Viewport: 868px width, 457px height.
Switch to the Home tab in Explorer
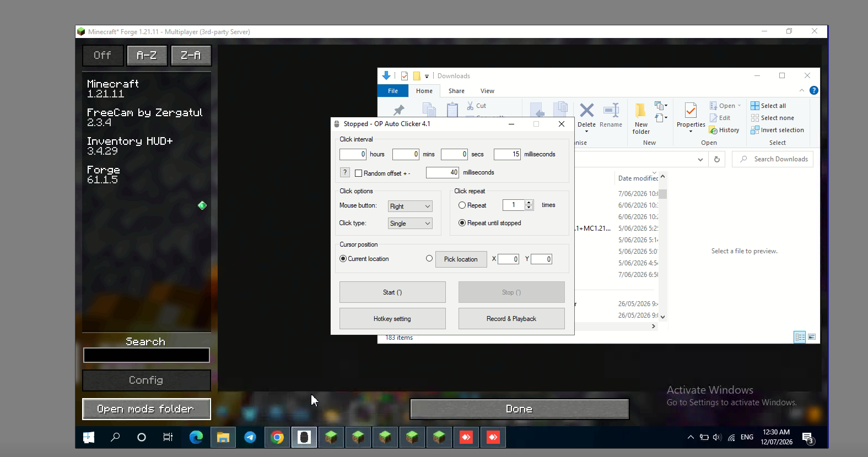[424, 91]
